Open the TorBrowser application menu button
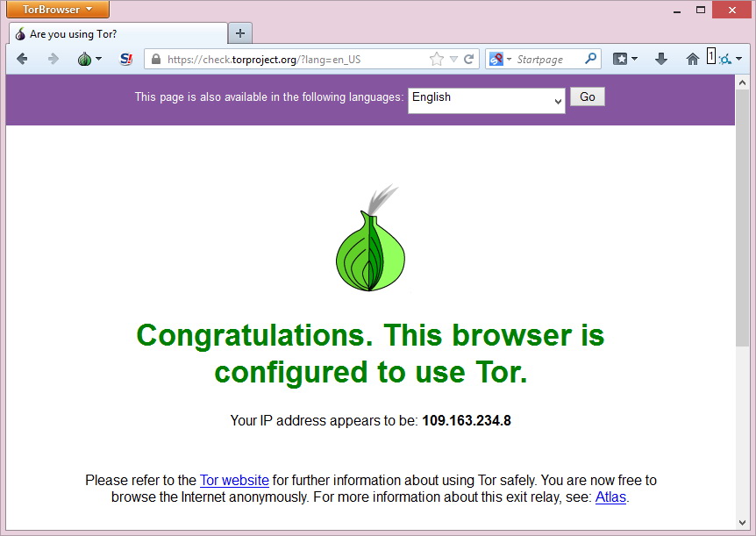Viewport: 756px width, 536px height. click(x=58, y=9)
